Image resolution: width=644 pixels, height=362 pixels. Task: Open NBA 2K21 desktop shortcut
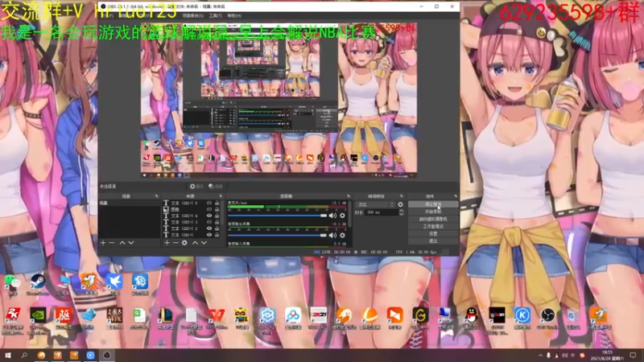tap(318, 318)
